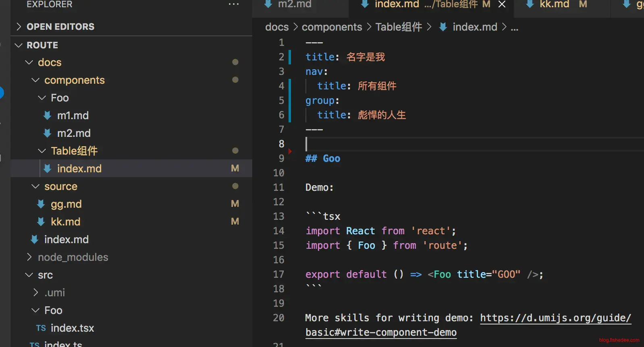Viewport: 644px width, 347px height.
Task: Select kk.md in the file tree
Action: pos(65,222)
